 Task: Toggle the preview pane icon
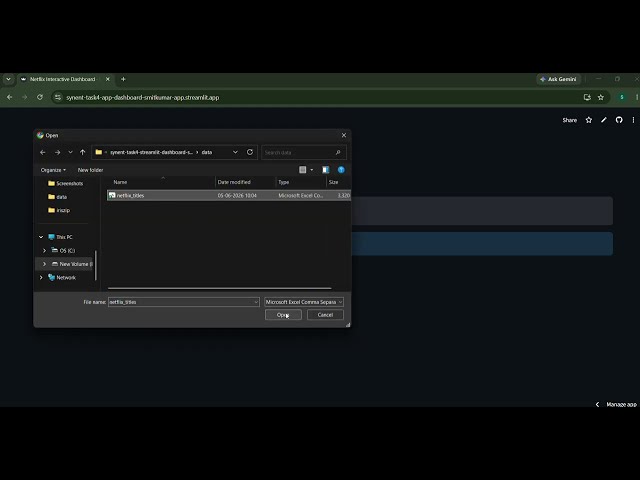tap(325, 170)
